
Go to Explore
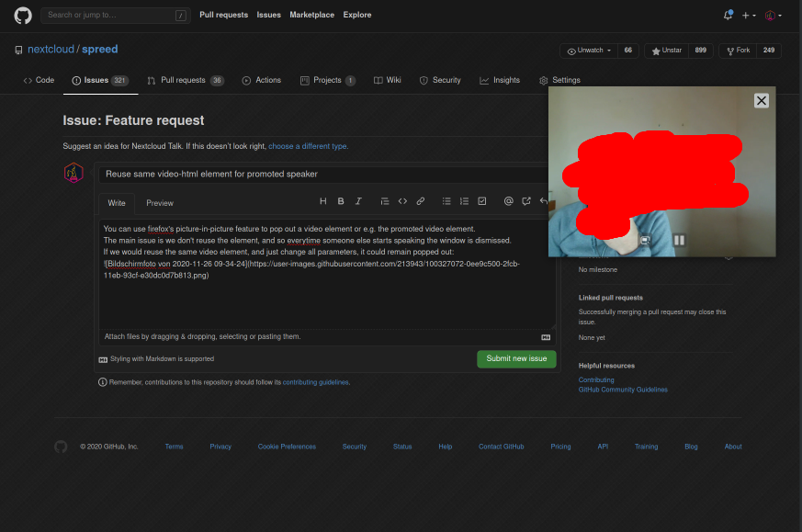[357, 15]
